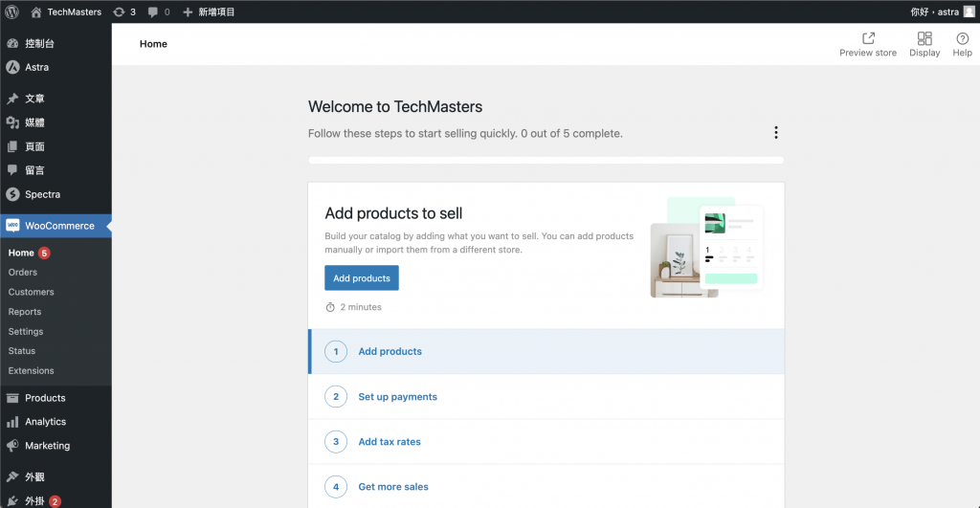Viewport: 980px width, 508px height.
Task: Click the 2 minutes time estimate
Action: 361,307
